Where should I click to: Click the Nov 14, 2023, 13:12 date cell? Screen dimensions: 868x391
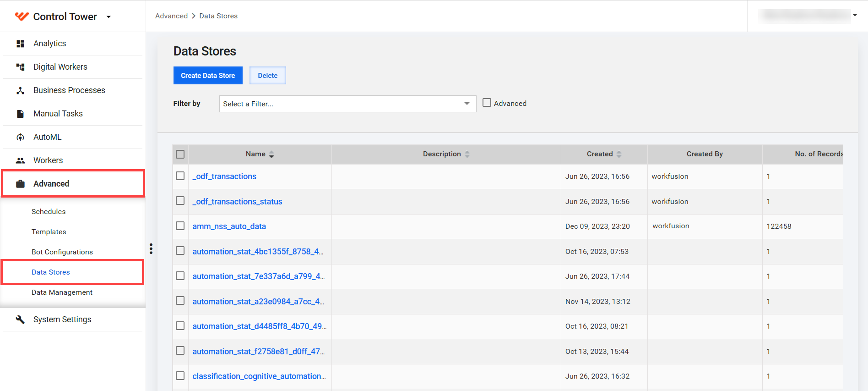(597, 302)
